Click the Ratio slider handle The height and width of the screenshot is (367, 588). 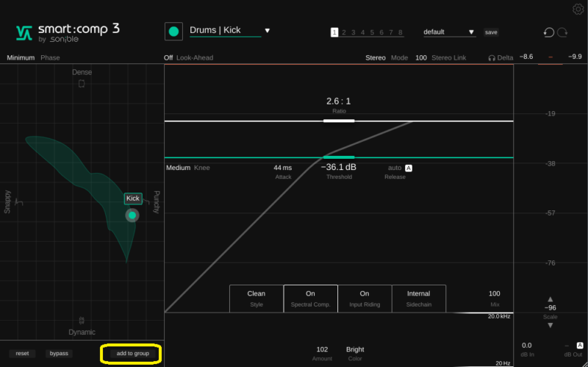click(339, 121)
